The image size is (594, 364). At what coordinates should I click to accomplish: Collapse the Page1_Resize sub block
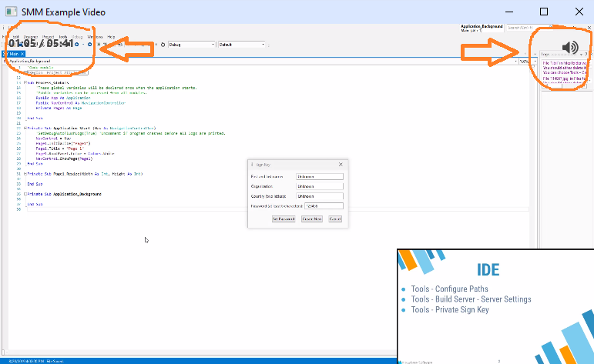[25, 174]
